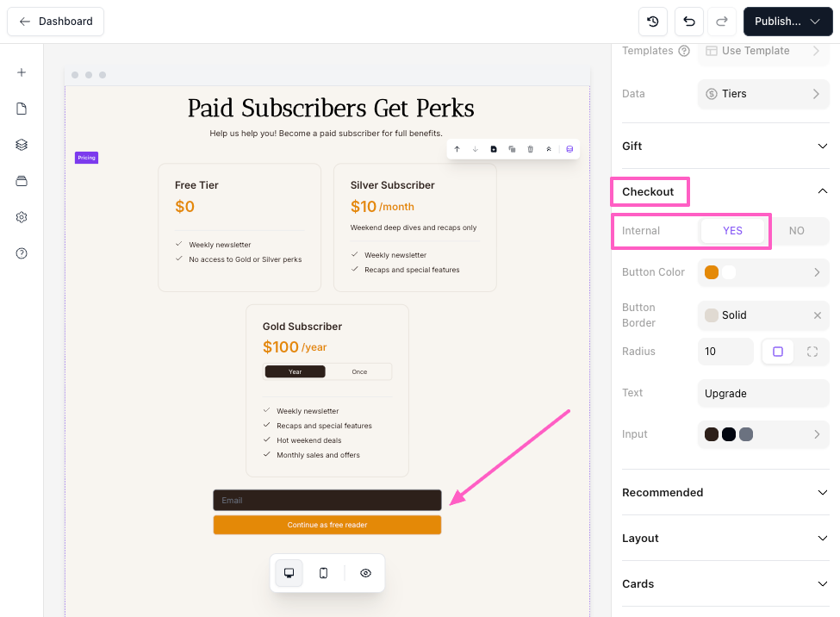Go back to Dashboard
The height and width of the screenshot is (617, 840).
pos(56,22)
